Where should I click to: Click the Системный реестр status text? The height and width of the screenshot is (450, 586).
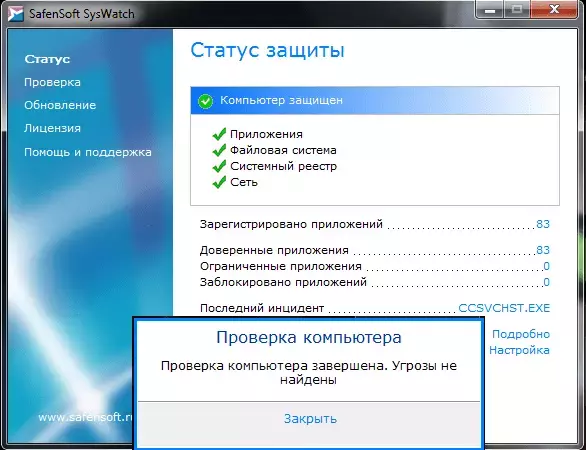[283, 166]
